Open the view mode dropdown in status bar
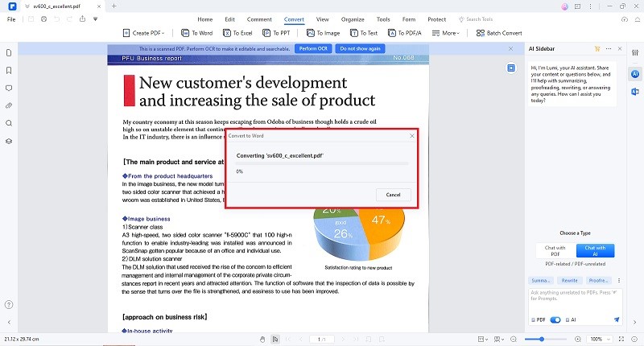The image size is (644, 346). click(x=499, y=339)
